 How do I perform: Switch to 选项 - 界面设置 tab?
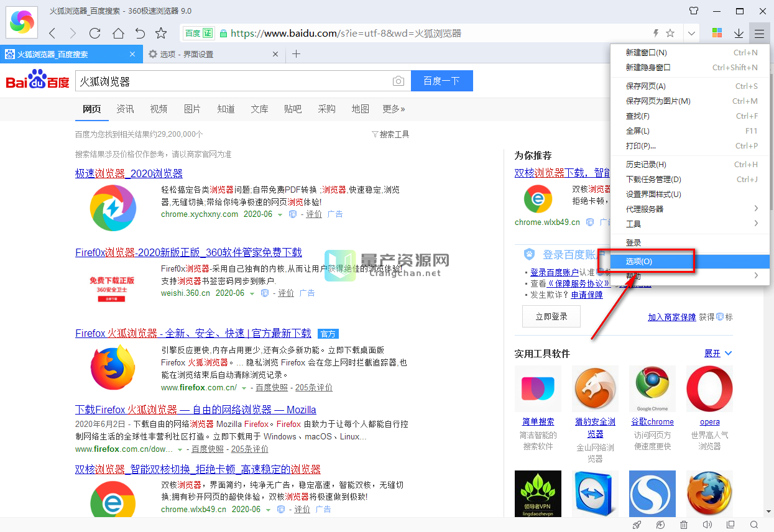point(214,54)
